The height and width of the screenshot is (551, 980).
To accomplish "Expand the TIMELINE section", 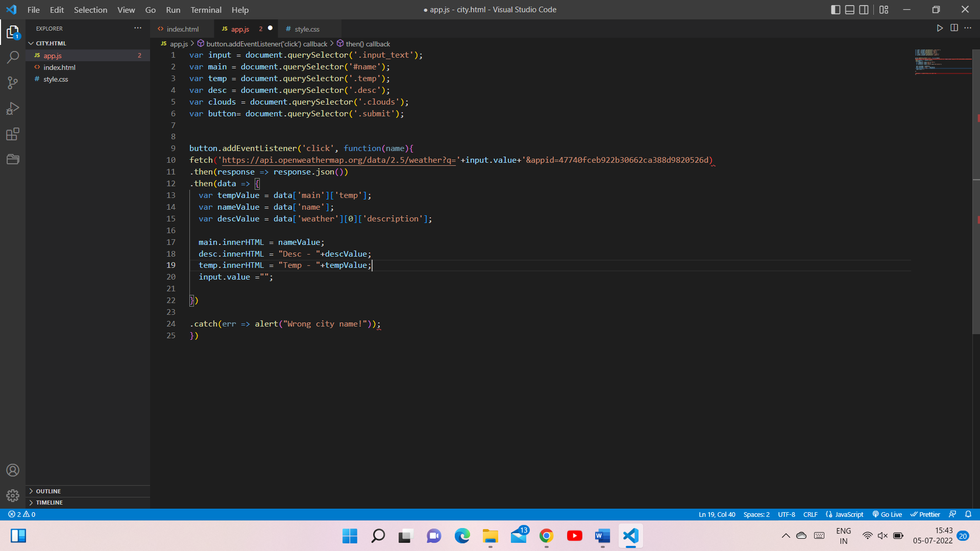I will 88,503.
